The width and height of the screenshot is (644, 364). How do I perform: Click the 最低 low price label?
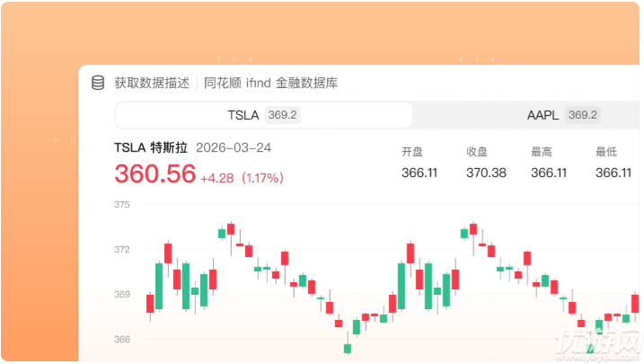point(606,152)
